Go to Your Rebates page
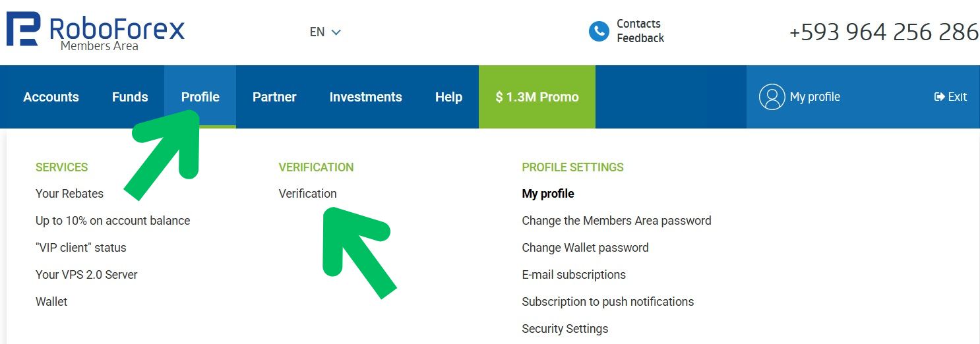The image size is (980, 344). (69, 194)
